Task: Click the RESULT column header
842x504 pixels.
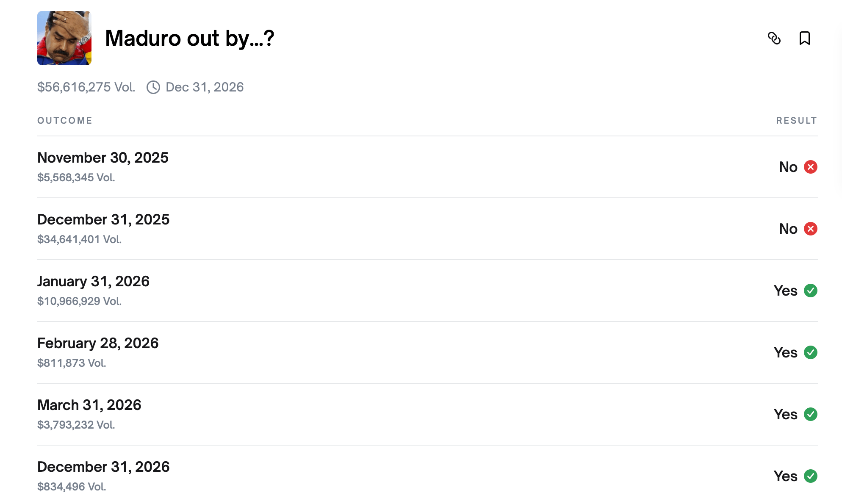Action: (x=796, y=121)
